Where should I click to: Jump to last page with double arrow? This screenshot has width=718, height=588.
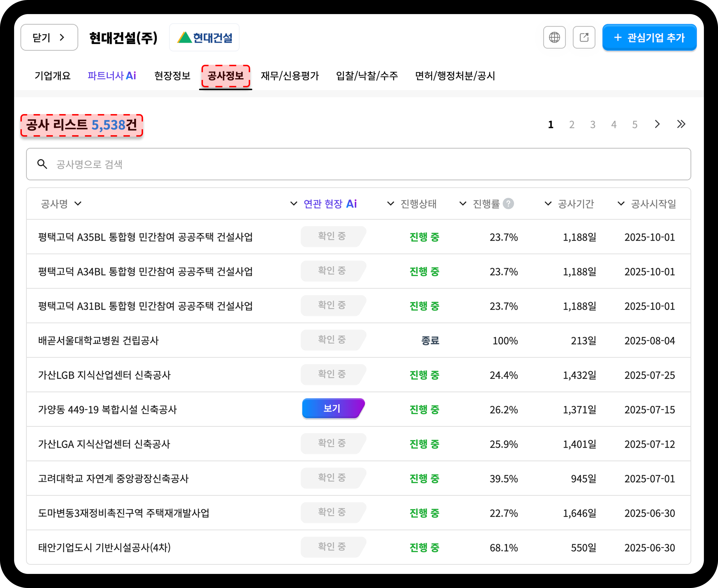[681, 124]
